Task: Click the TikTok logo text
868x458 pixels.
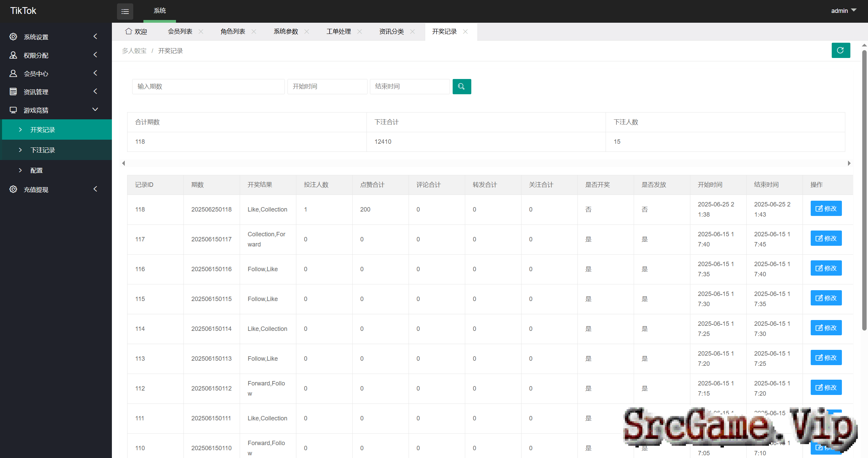Action: coord(23,11)
